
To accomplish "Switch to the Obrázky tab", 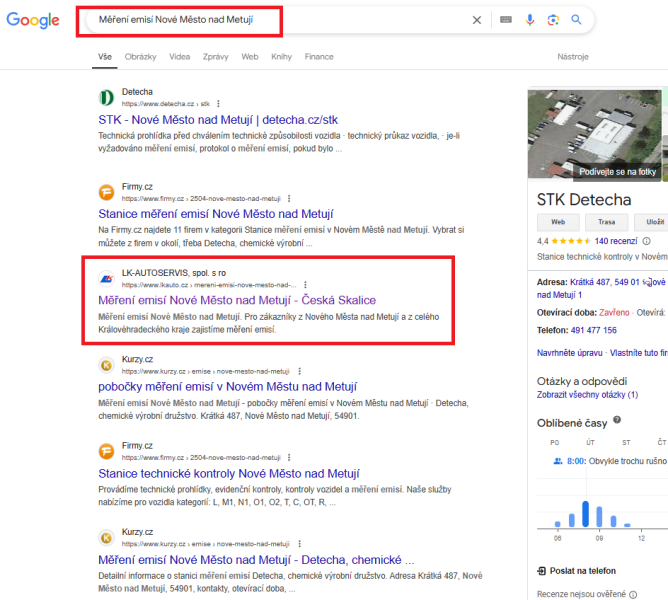I will [141, 57].
